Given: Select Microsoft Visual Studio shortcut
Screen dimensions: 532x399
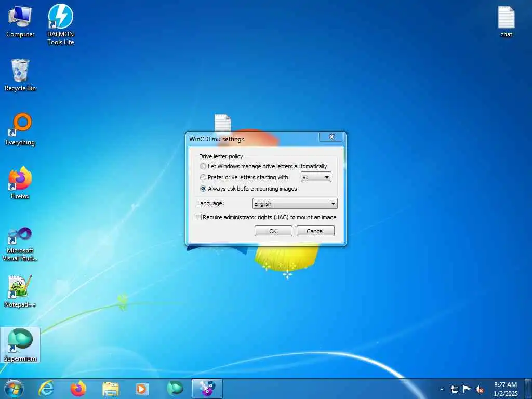Looking at the screenshot, I should click(x=20, y=244).
